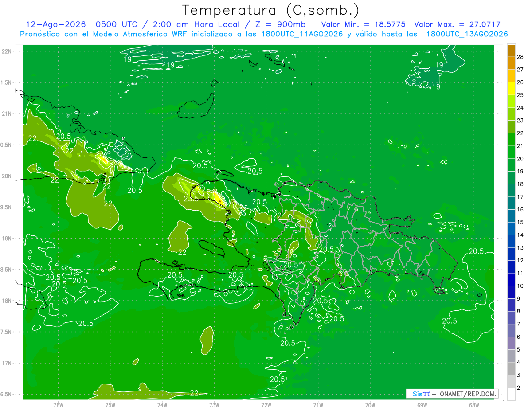Click the "2" color scale label
532x411 pixels.
click(x=519, y=388)
